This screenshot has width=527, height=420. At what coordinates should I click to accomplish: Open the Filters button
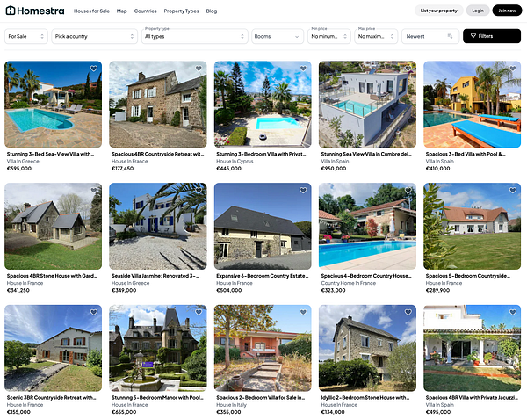pos(492,36)
